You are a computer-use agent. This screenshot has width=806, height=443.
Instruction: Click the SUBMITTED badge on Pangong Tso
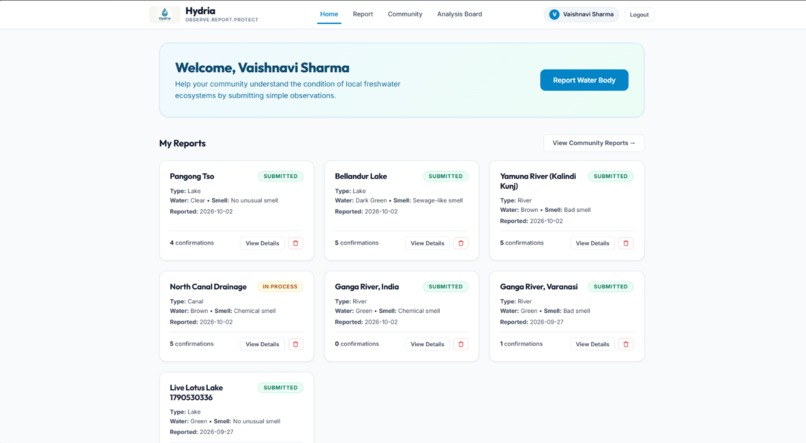click(281, 176)
